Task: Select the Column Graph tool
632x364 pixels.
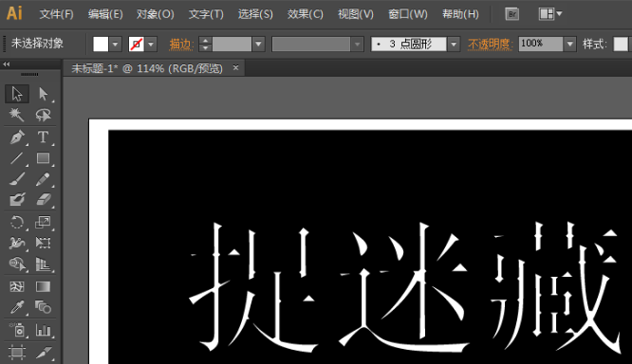Action: [43, 330]
